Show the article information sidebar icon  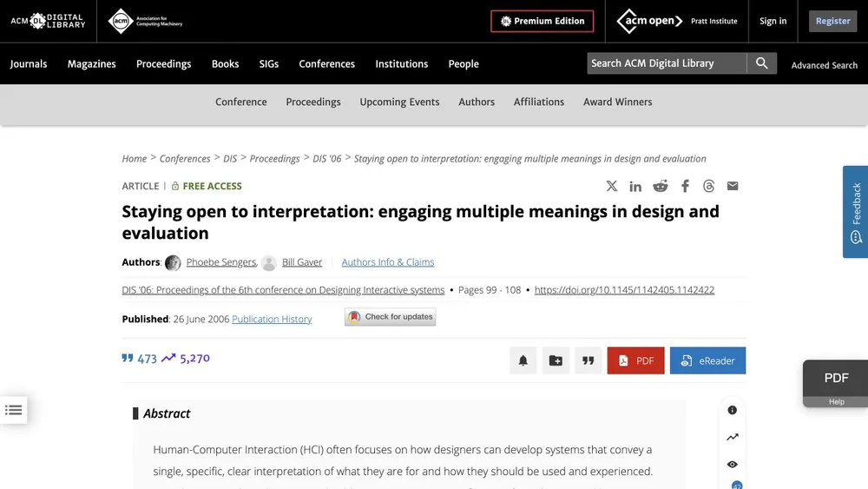point(733,410)
